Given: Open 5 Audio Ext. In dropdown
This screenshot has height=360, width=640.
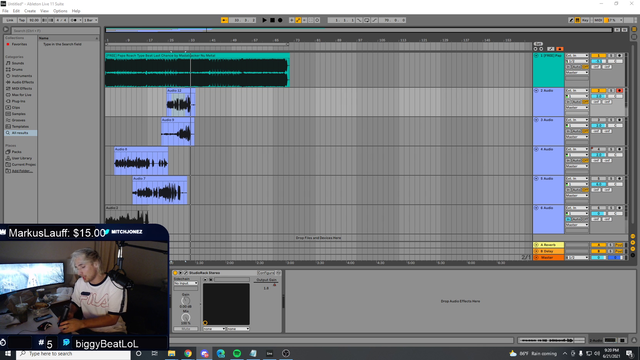Looking at the screenshot, I should pos(577,179).
